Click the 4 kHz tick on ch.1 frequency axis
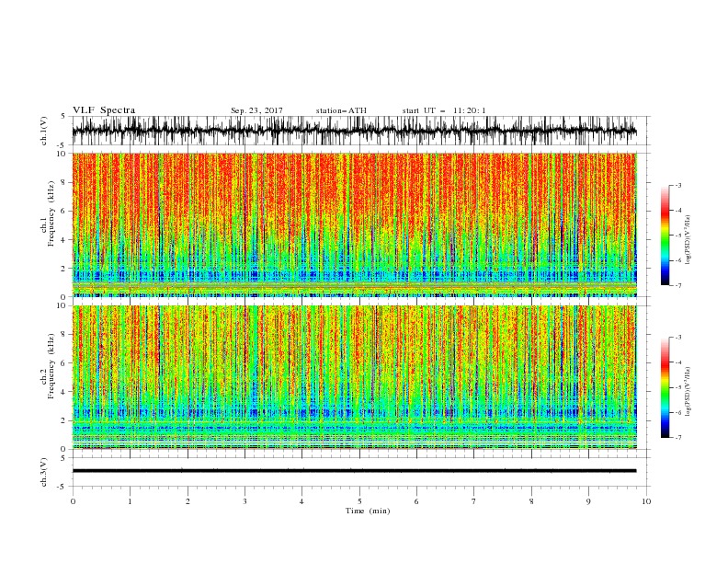Screen dimensions: 728x563 coord(63,240)
